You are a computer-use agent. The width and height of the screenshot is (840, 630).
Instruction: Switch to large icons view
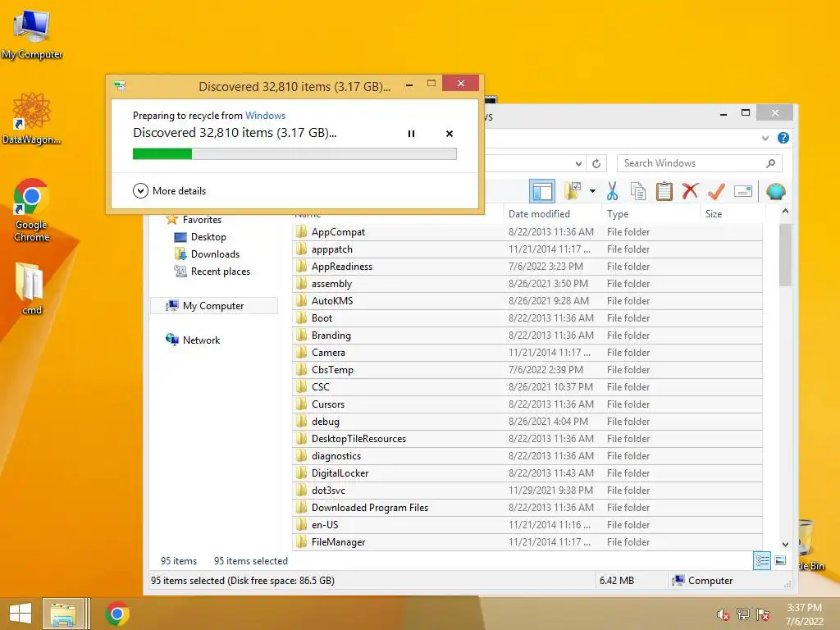tap(781, 561)
